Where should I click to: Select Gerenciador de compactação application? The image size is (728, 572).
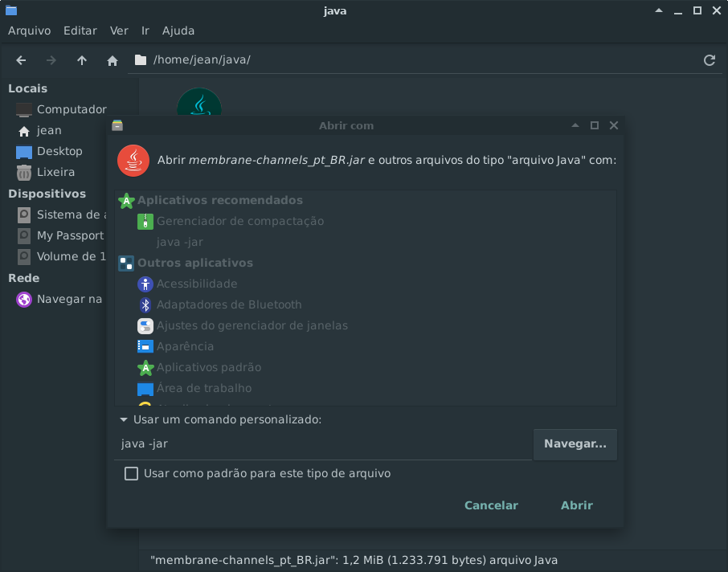coord(239,221)
